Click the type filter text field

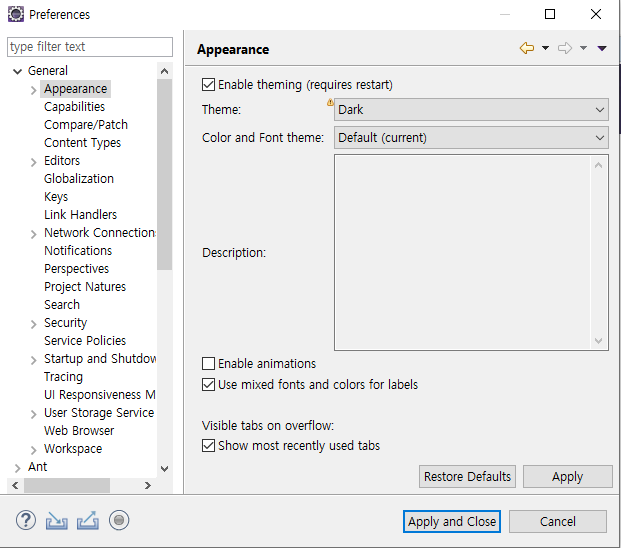point(90,47)
